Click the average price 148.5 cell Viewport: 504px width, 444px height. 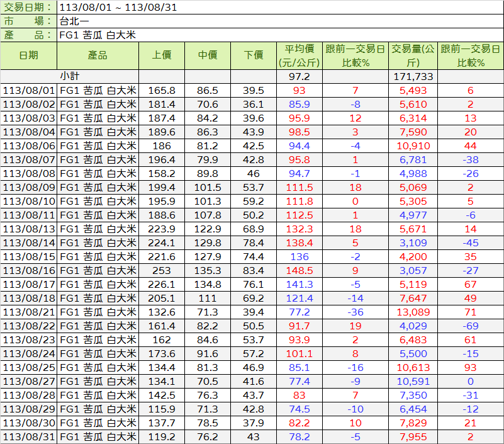[300, 270]
